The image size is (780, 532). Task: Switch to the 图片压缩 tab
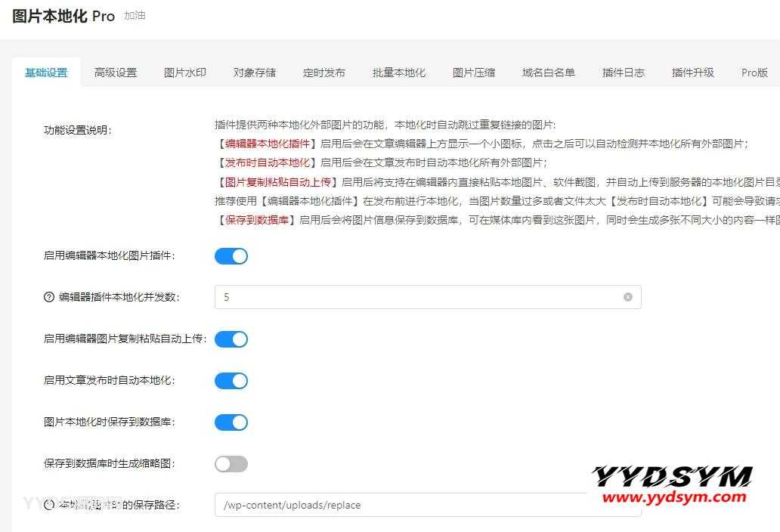click(474, 73)
